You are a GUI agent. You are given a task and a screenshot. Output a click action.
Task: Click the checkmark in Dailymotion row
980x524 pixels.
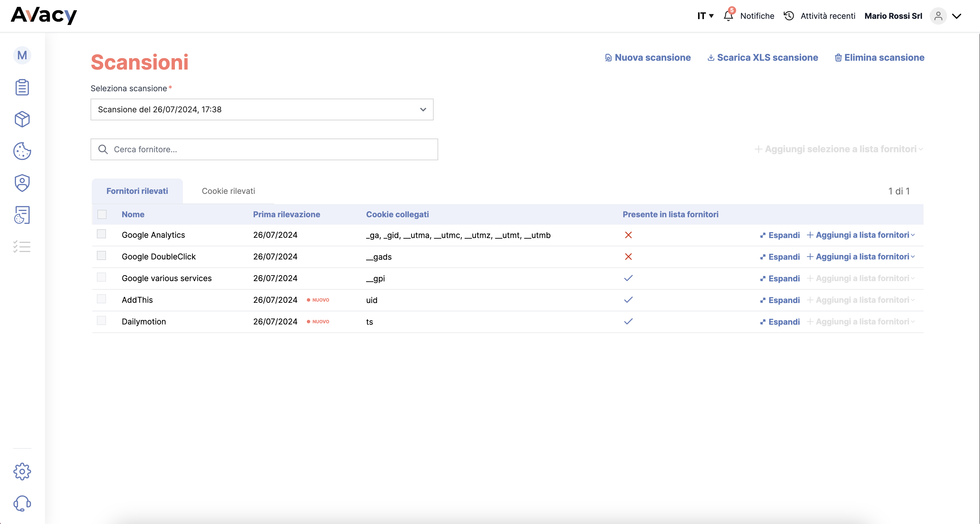[628, 321]
